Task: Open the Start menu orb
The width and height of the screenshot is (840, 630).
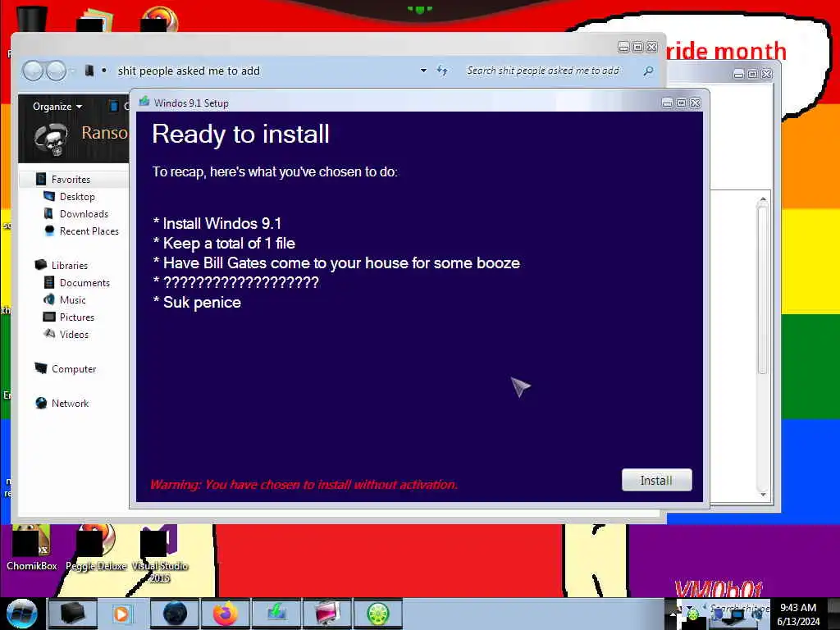Action: pos(21,614)
